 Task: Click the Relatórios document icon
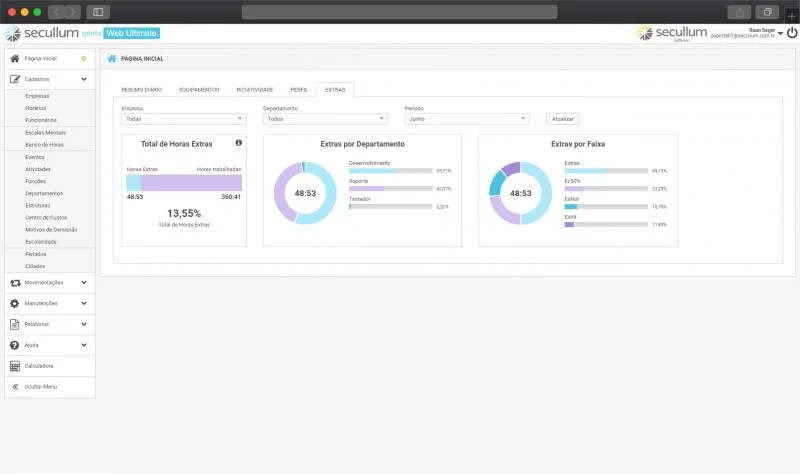(15, 324)
